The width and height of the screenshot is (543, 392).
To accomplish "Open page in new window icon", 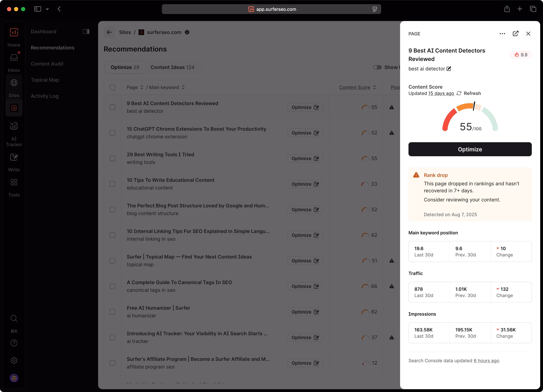I will [515, 34].
